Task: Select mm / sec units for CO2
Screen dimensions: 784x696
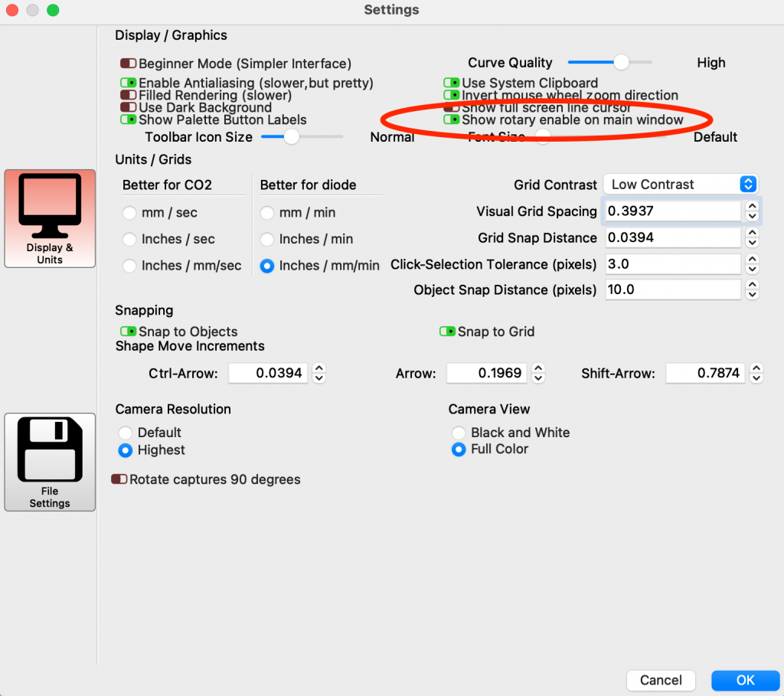Action: (x=129, y=212)
